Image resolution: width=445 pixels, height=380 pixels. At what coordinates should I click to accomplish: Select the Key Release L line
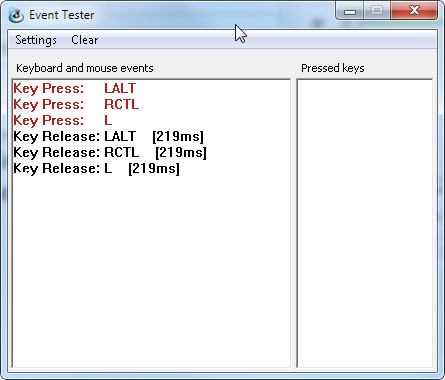coord(96,168)
